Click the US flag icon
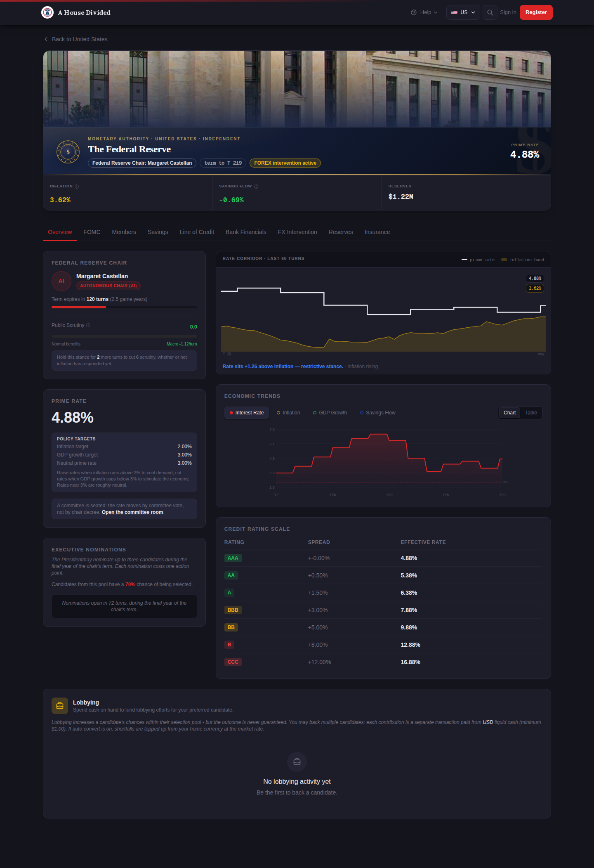Viewport: 594px width, 868px height. 454,12
